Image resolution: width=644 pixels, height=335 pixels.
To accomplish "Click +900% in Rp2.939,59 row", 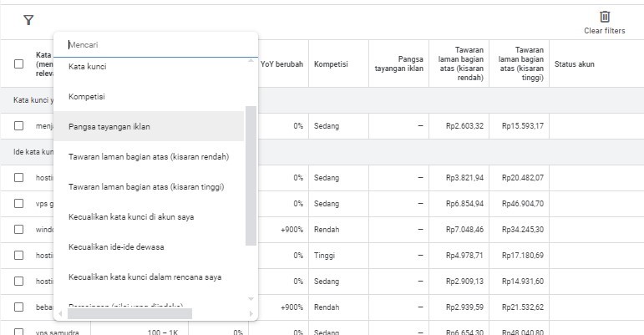I will point(292,307).
